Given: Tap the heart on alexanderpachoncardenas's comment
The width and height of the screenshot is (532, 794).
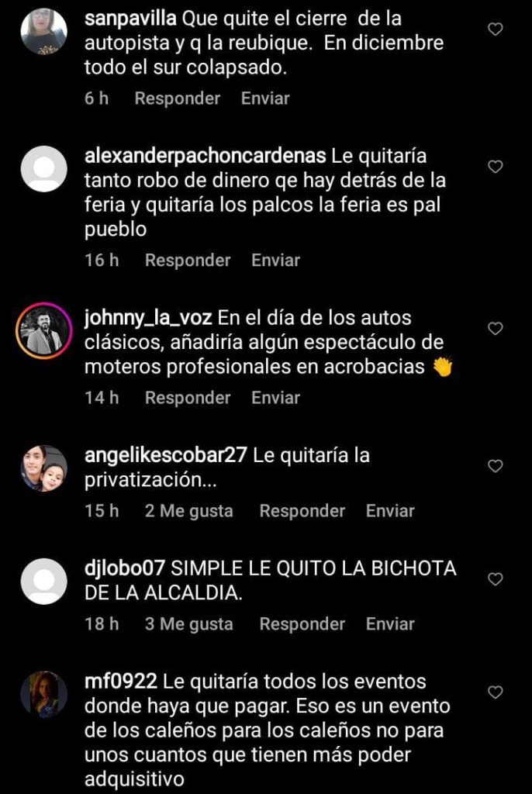Looking at the screenshot, I should [x=495, y=167].
